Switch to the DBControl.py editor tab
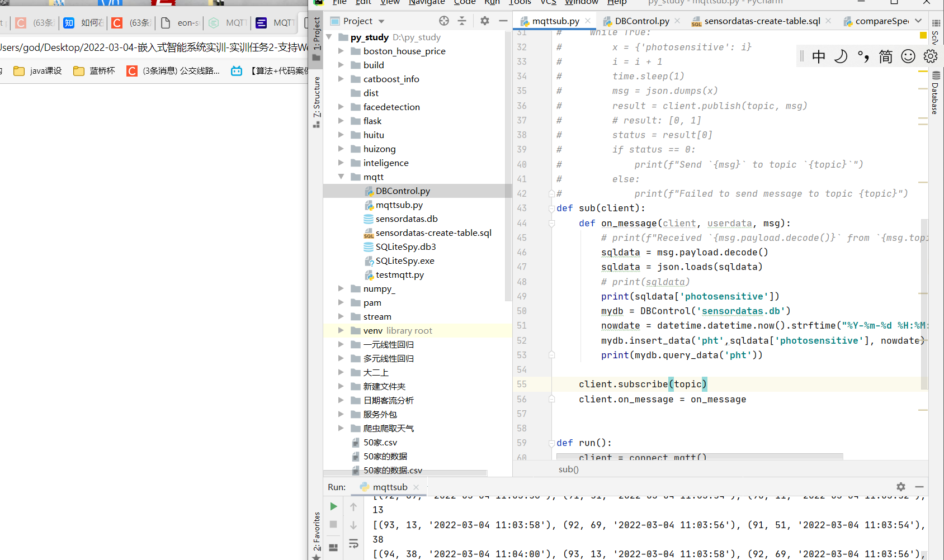The image size is (944, 560). [641, 21]
